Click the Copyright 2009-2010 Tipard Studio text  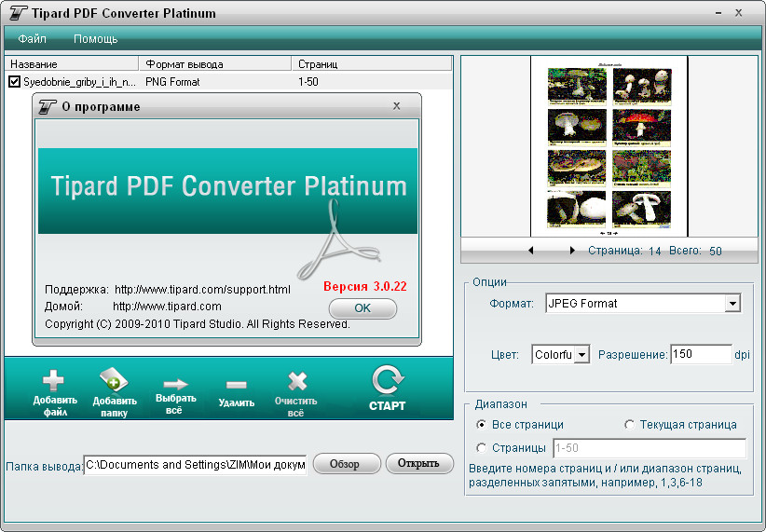198,324
